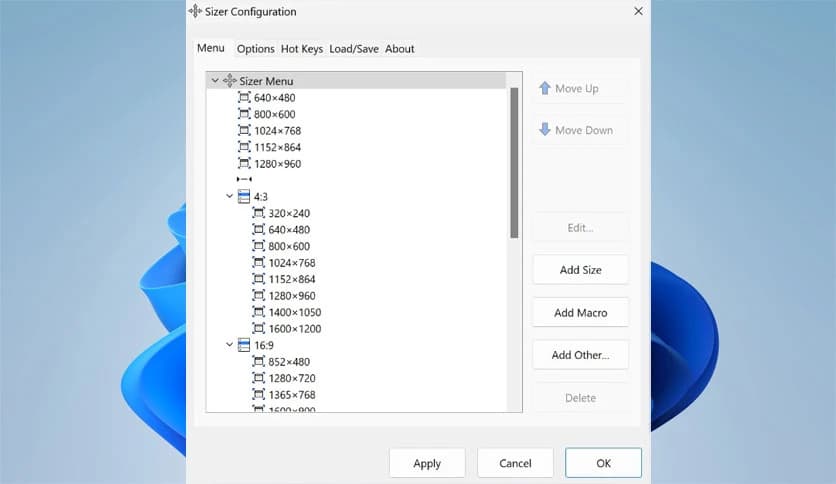Select the 852×480 text entry
Screen dimensions: 836x484
coord(289,362)
